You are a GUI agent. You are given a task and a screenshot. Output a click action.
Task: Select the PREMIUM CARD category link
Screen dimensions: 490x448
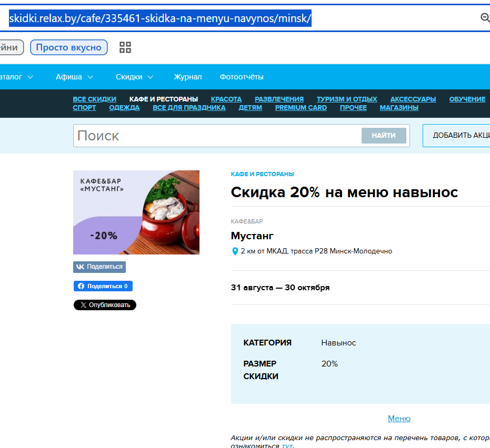(301, 108)
